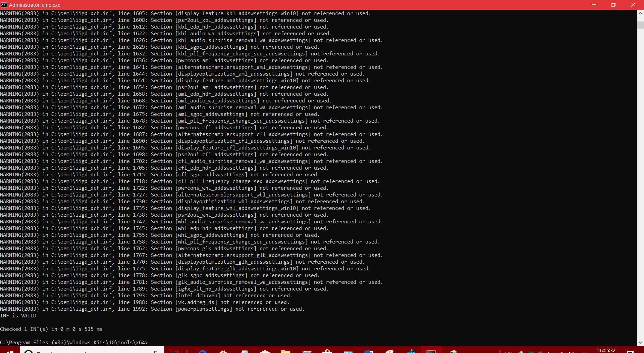Viewport: 644px width, 353px height.
Task: Click the [glk_sgpc_addswsettings] section name
Action: tap(211, 275)
